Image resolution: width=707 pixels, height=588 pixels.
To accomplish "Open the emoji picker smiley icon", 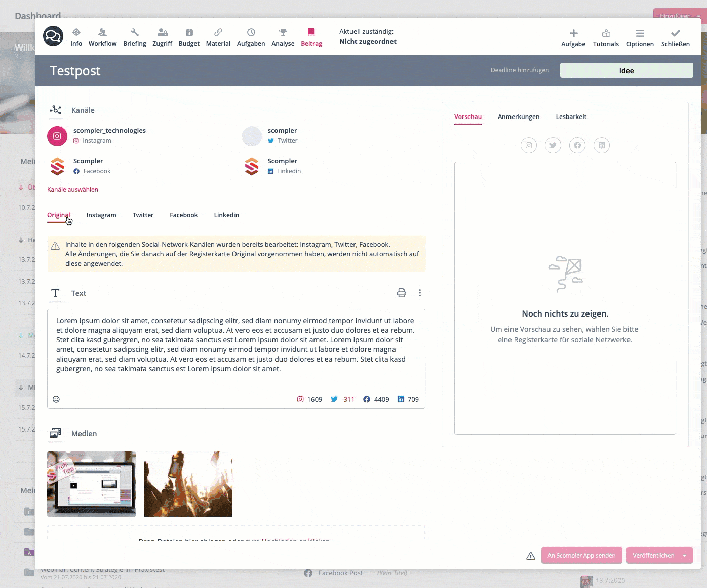I will (x=56, y=399).
